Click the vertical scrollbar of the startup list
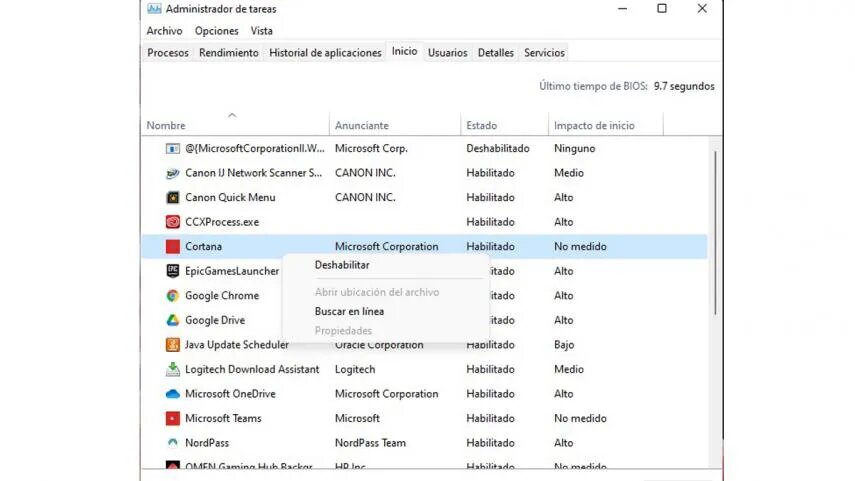This screenshot has width=855, height=481. tap(714, 230)
